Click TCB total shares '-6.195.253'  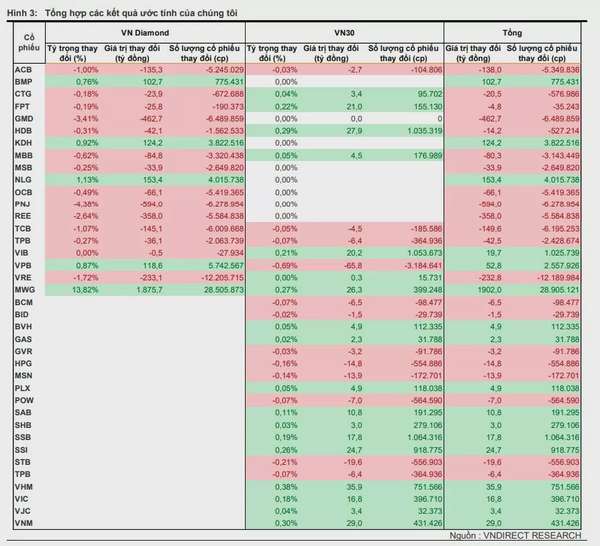point(561,229)
